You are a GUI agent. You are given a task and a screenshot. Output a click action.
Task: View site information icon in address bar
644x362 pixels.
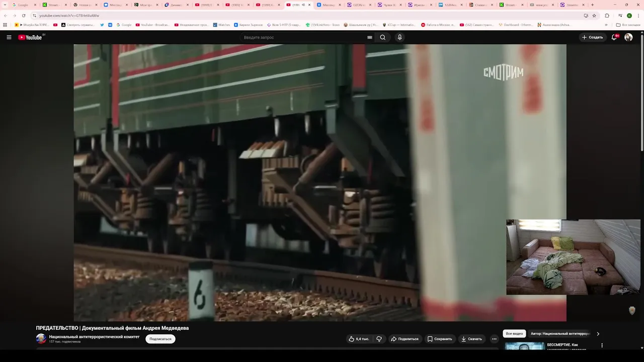[34, 16]
